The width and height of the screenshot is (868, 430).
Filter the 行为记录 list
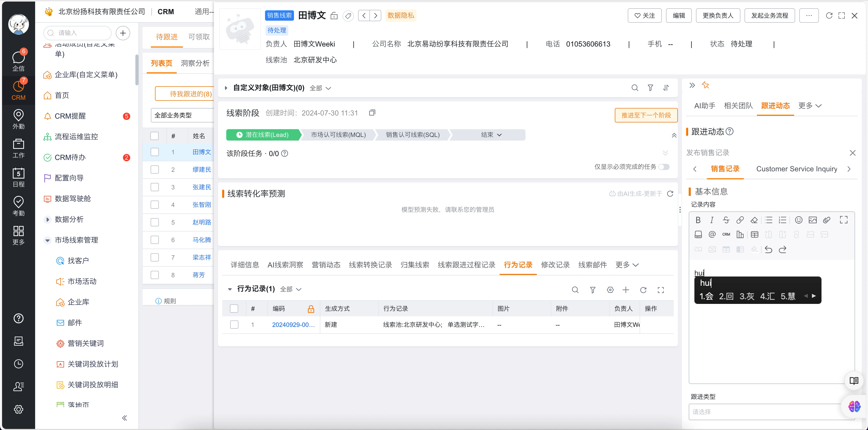click(593, 290)
